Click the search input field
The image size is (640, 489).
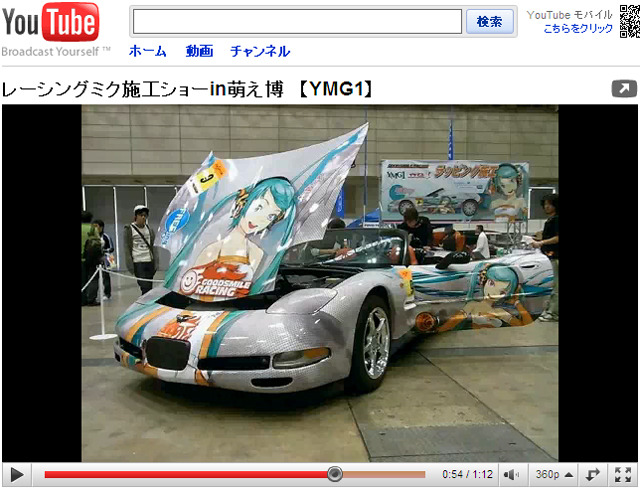click(297, 21)
